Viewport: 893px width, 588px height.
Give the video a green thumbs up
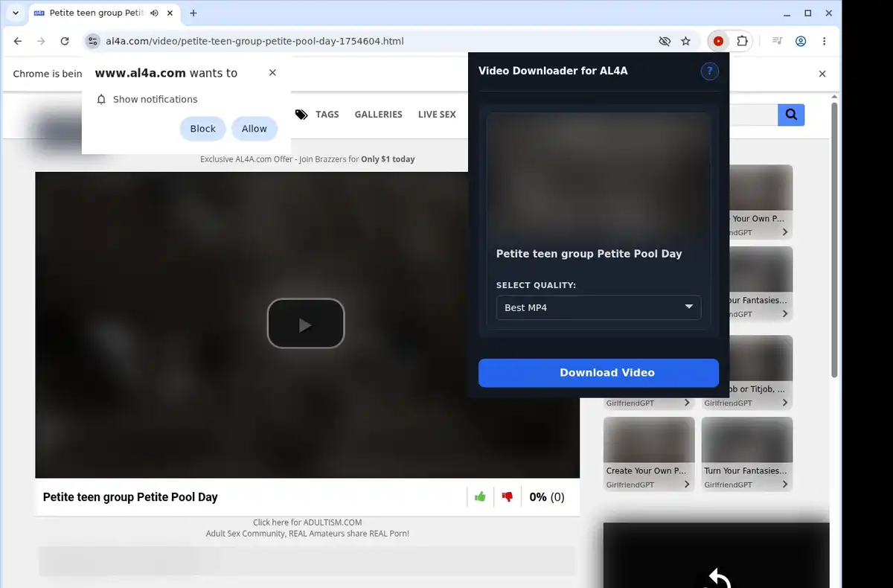pyautogui.click(x=480, y=496)
